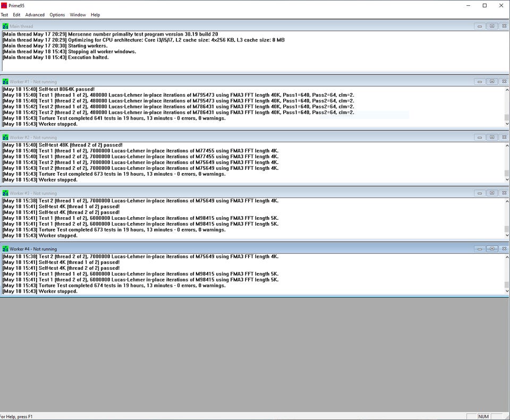Close the Main thread child window
The height and width of the screenshot is (420, 510).
[x=504, y=26]
